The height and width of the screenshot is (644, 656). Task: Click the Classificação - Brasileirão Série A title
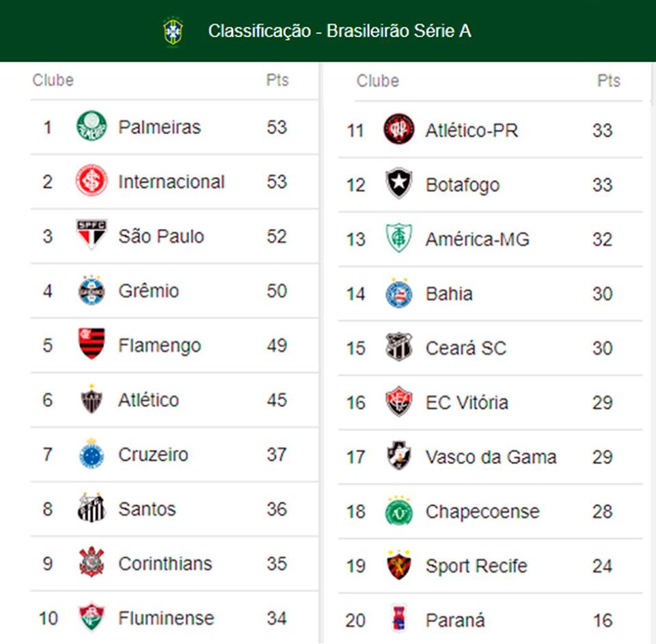[x=340, y=31]
